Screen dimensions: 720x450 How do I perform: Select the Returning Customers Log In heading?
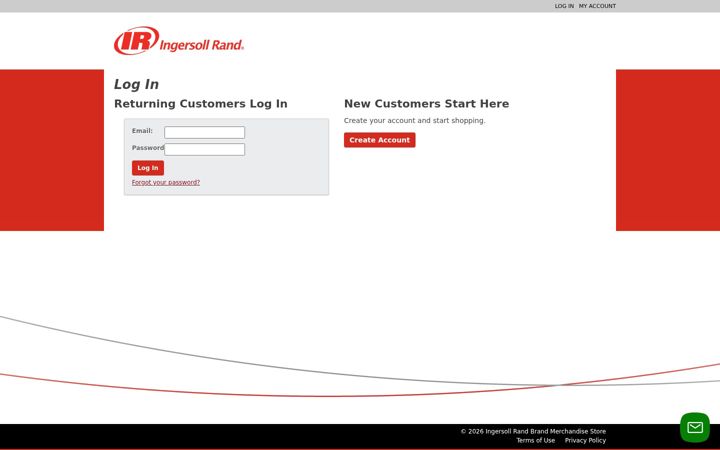(x=201, y=104)
